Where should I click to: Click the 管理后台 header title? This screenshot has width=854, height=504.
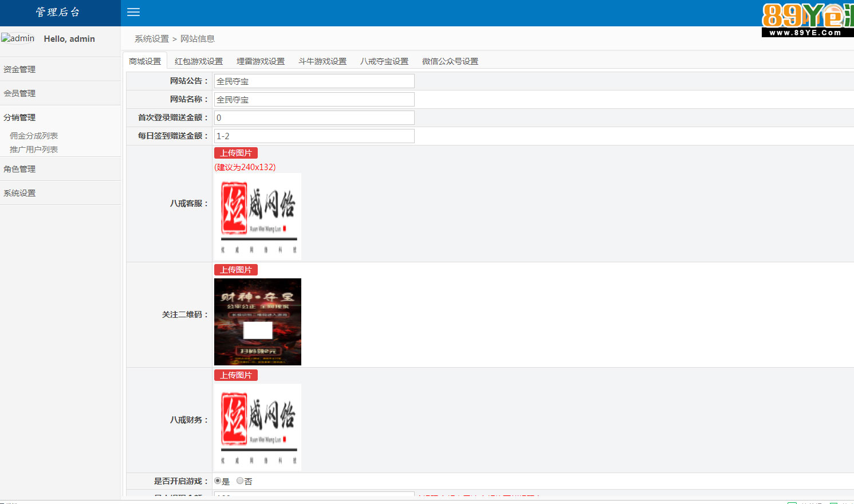(58, 12)
